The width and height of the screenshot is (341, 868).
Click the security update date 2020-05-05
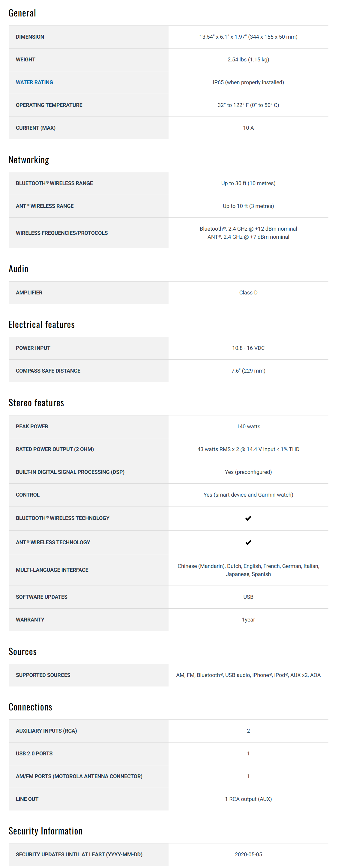pyautogui.click(x=248, y=854)
